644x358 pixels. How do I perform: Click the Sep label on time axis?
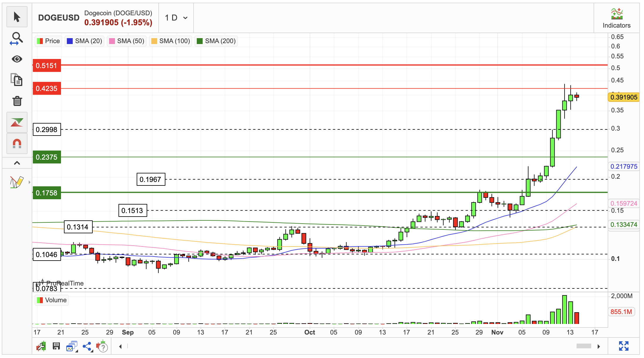(128, 332)
